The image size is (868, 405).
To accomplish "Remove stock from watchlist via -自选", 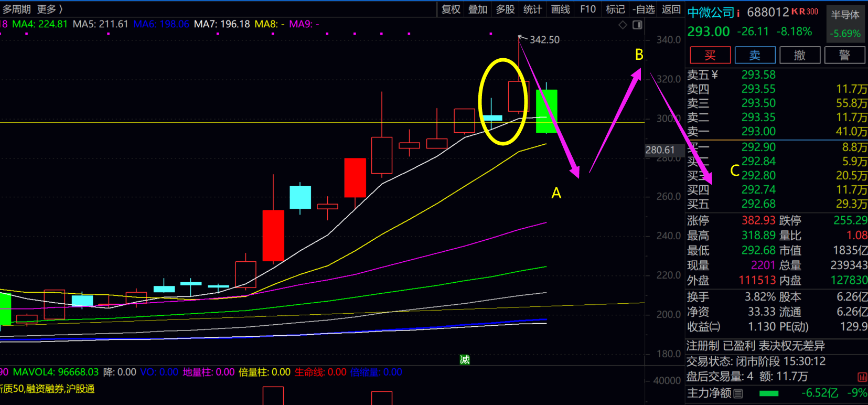I will (644, 9).
